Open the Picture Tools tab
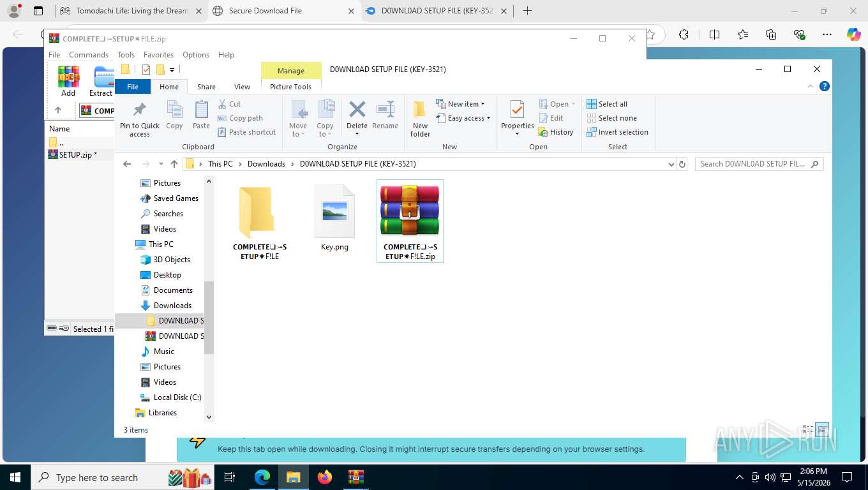Screen dimensions: 868x490 click(x=290, y=87)
